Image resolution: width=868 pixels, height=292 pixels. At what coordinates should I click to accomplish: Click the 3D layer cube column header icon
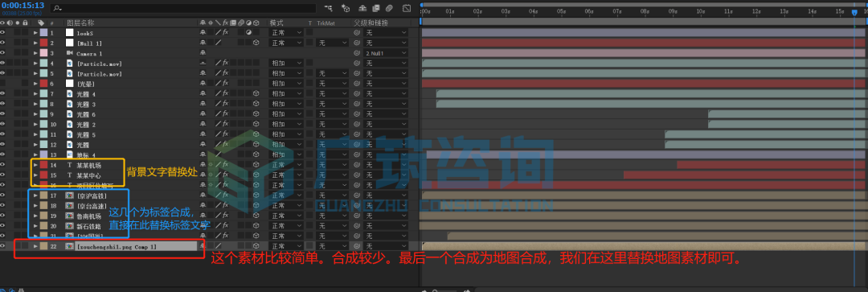[x=256, y=23]
